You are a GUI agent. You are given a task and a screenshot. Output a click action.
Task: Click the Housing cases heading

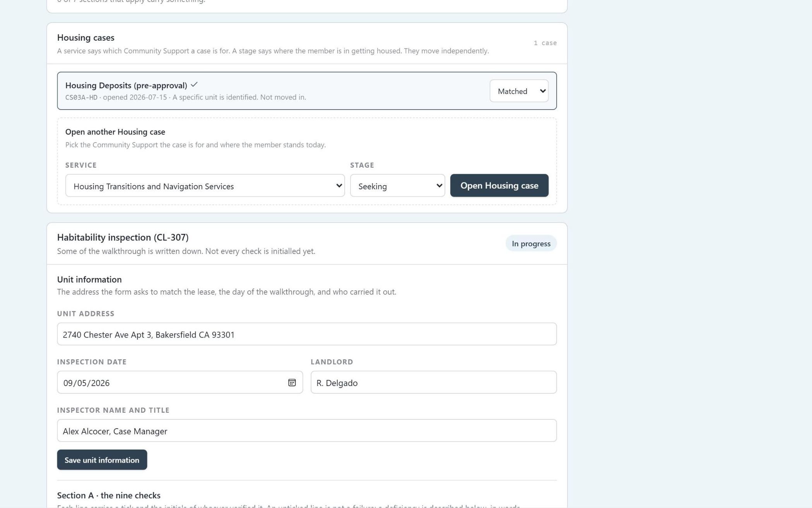86,38
